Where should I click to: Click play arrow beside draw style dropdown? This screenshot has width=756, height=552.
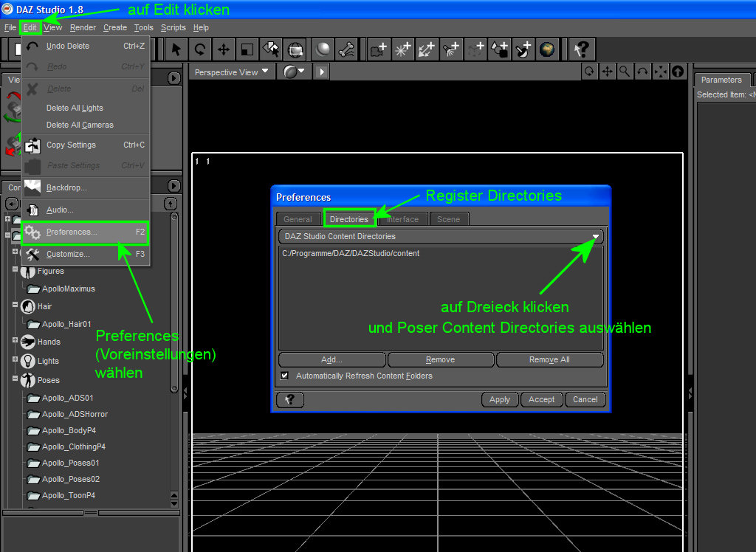pos(322,72)
